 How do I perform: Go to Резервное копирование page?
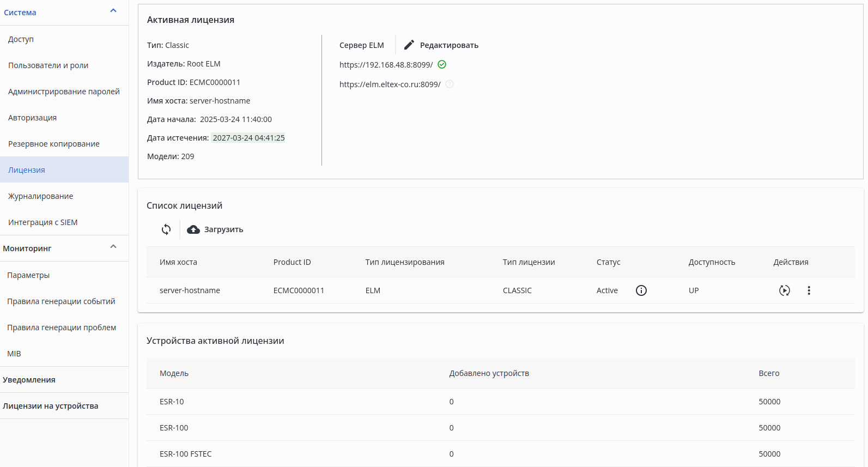53,144
